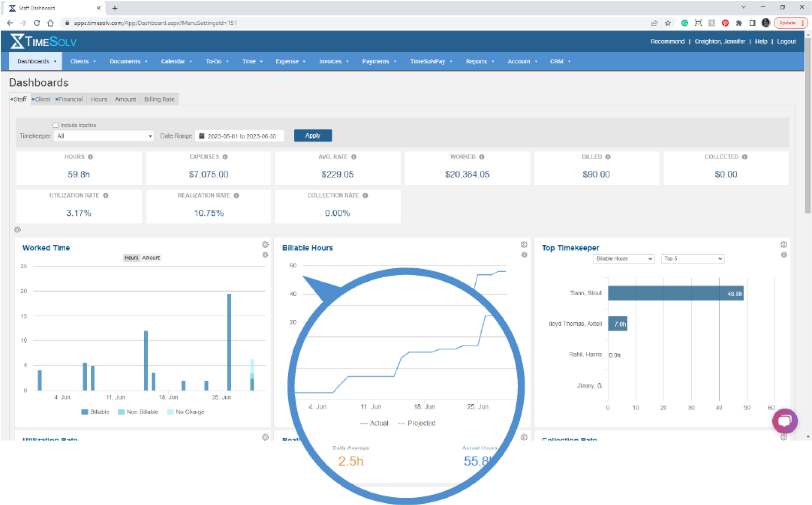Open the Billable Hours metric dropdown
The image size is (812, 505).
coord(623,259)
